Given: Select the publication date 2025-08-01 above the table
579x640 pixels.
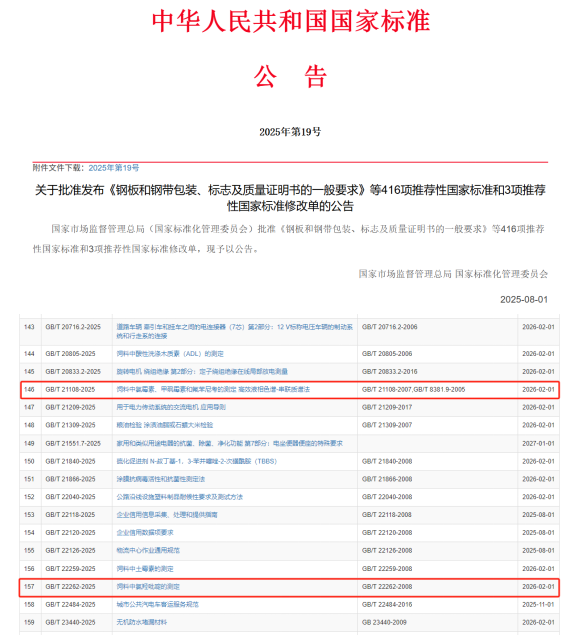Looking at the screenshot, I should (x=524, y=300).
